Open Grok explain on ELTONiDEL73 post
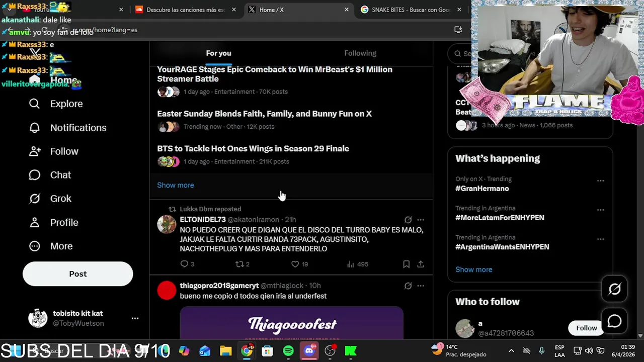 coord(408,220)
